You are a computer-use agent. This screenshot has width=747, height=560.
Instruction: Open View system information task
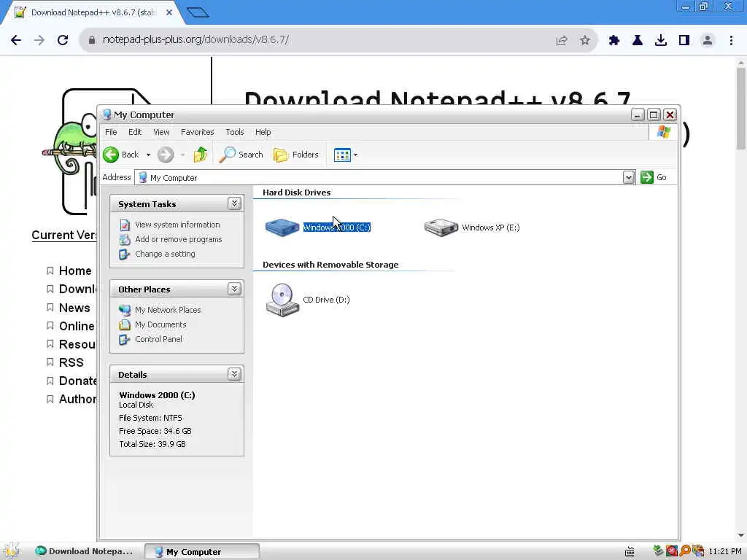pos(177,225)
